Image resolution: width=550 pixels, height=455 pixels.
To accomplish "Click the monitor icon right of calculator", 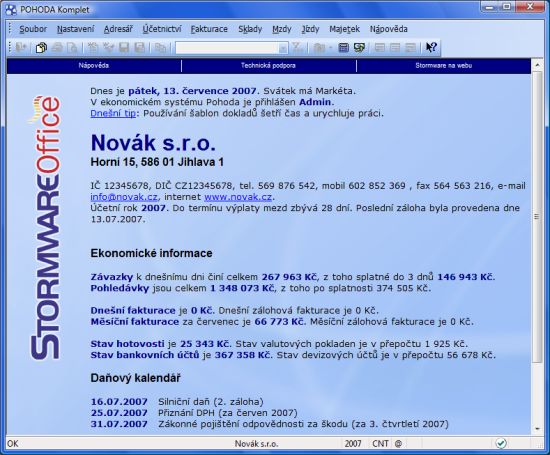I will click(x=359, y=47).
